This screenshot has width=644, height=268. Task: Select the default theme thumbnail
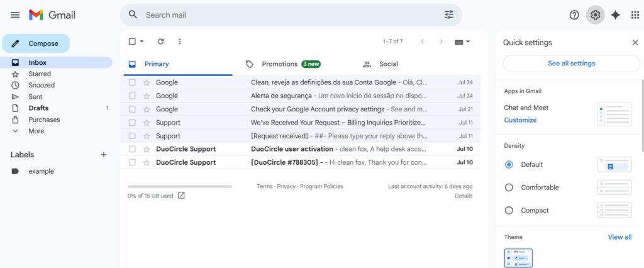pyautogui.click(x=518, y=258)
